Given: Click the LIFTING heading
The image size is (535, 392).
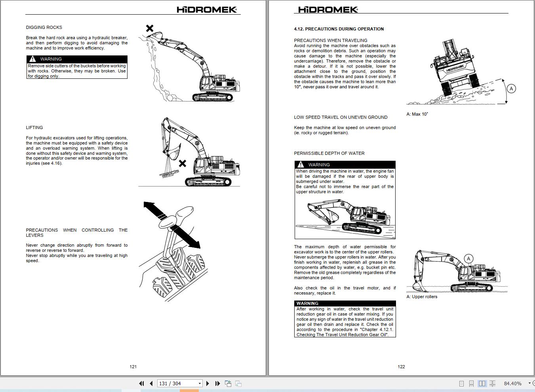Looking at the screenshot, I should [34, 127].
